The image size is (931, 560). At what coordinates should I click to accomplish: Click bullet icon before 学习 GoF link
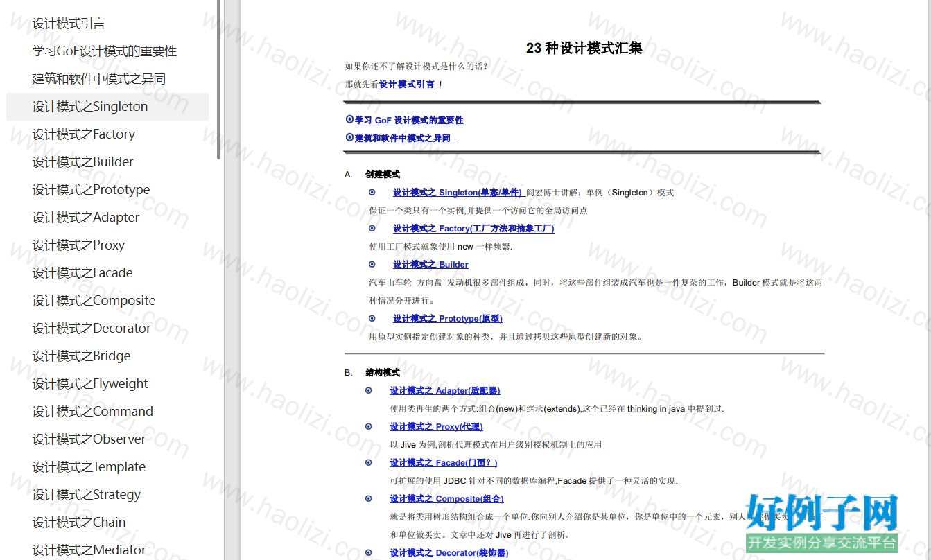349,119
